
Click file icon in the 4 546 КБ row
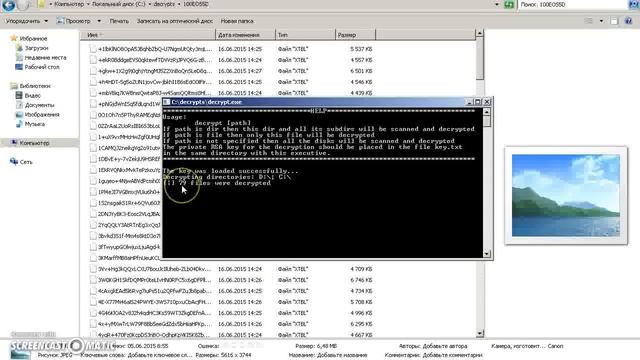93,82
